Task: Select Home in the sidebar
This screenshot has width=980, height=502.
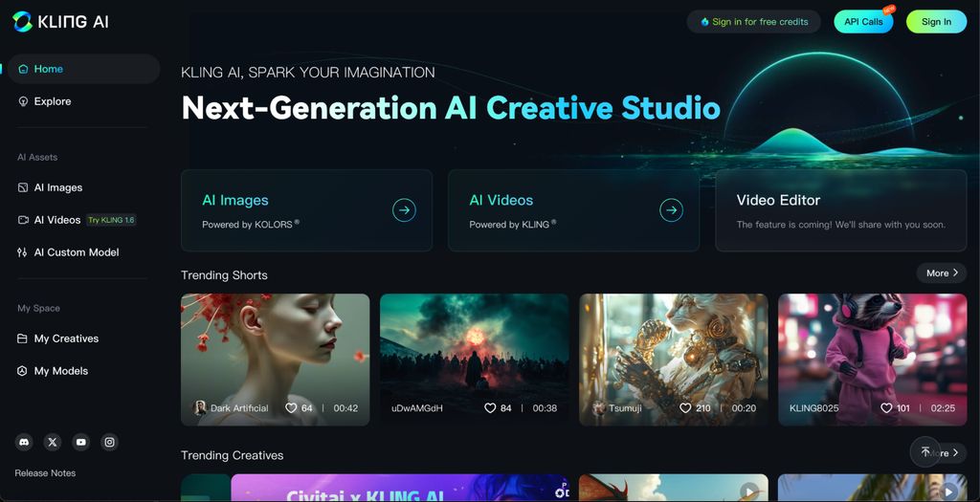Action: tap(48, 69)
